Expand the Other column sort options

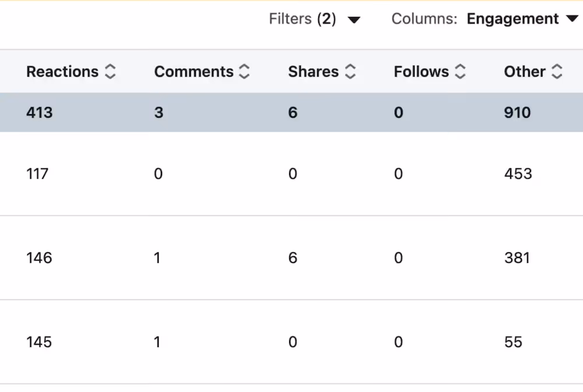tap(557, 71)
